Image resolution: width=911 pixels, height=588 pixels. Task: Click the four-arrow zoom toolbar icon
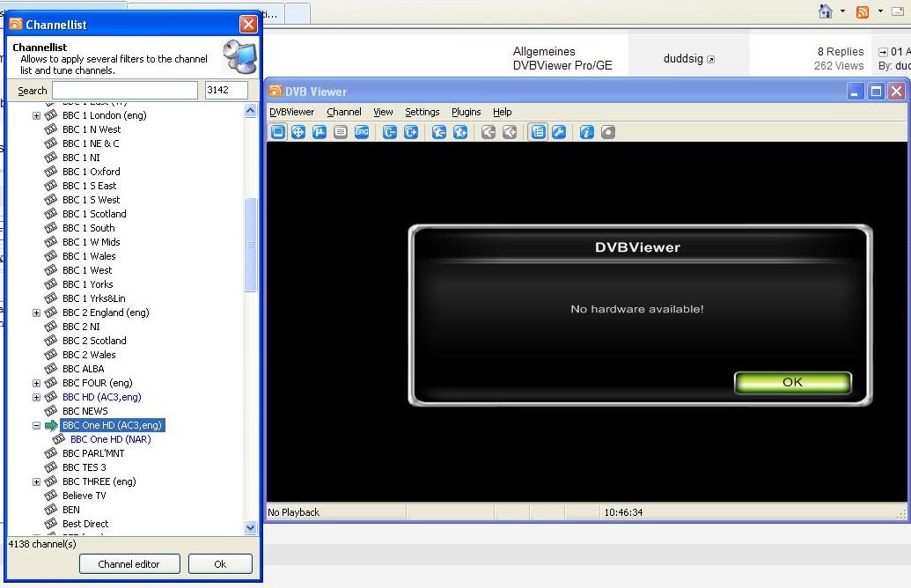coord(298,132)
